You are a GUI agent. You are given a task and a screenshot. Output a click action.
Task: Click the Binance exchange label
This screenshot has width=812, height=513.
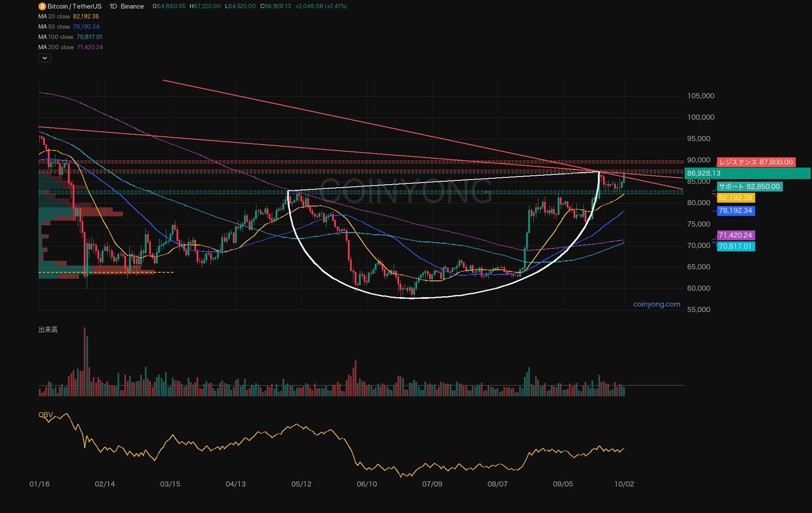tap(132, 6)
